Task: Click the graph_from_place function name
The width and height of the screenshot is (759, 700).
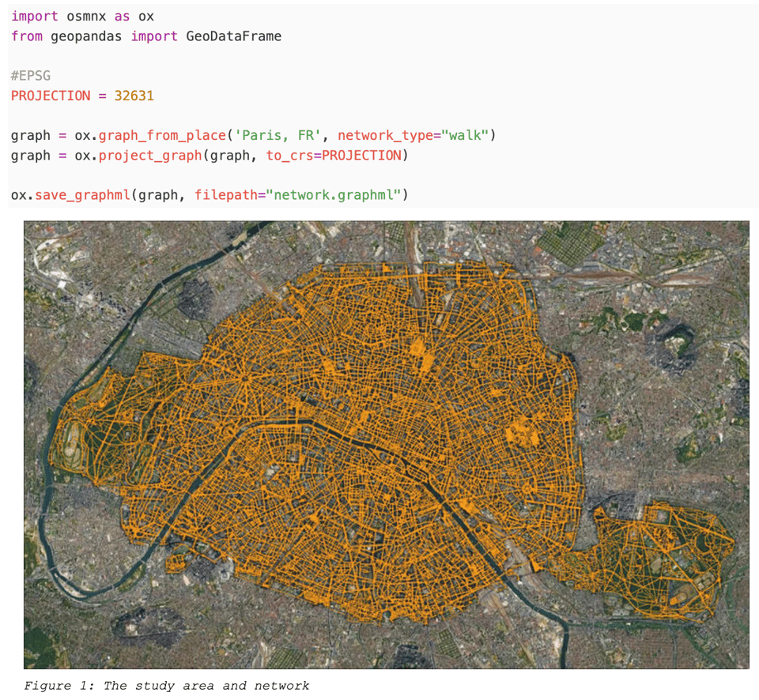Action: (162, 135)
